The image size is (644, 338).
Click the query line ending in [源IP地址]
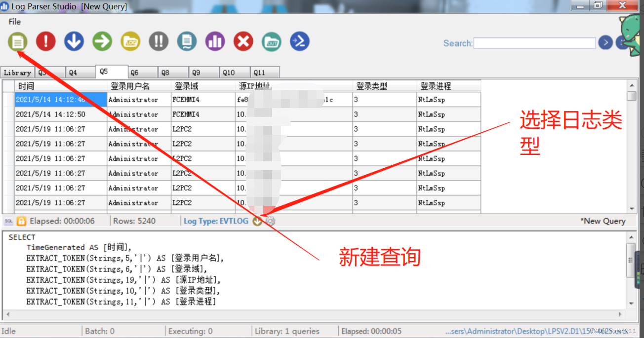(123, 280)
